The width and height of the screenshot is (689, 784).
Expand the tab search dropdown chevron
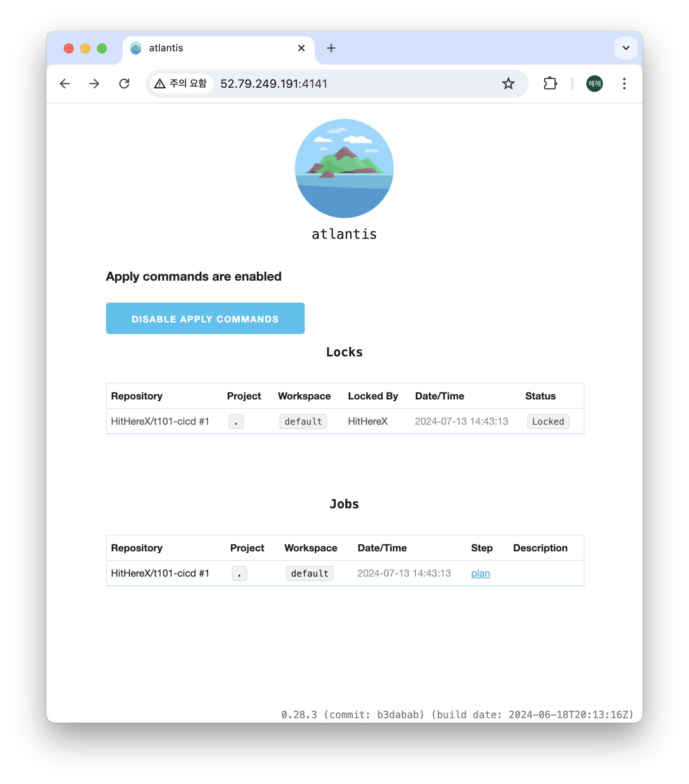pos(626,48)
